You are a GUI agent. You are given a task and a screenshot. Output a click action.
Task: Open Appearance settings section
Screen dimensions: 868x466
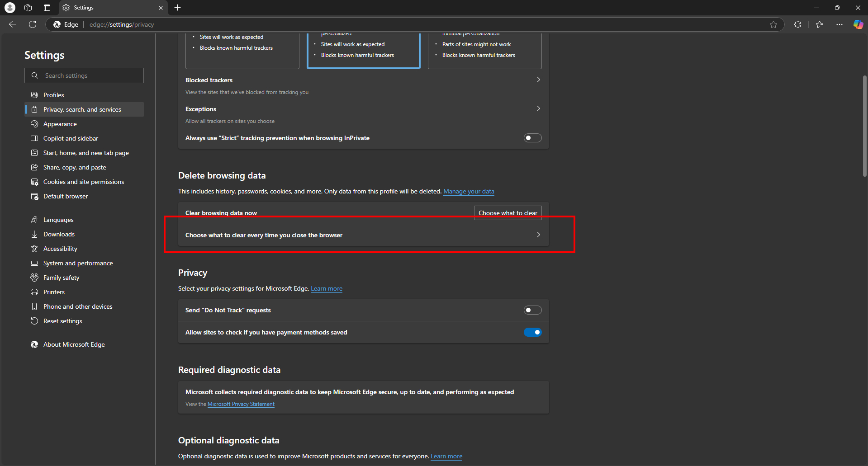[x=84, y=124]
